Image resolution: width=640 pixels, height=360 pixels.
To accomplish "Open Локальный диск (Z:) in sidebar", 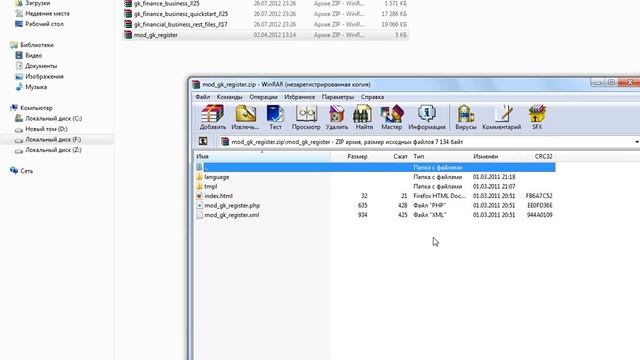I will click(53, 150).
